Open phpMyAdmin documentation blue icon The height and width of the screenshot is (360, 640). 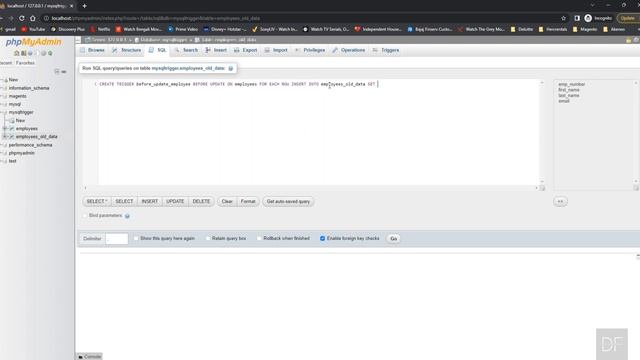[30, 53]
